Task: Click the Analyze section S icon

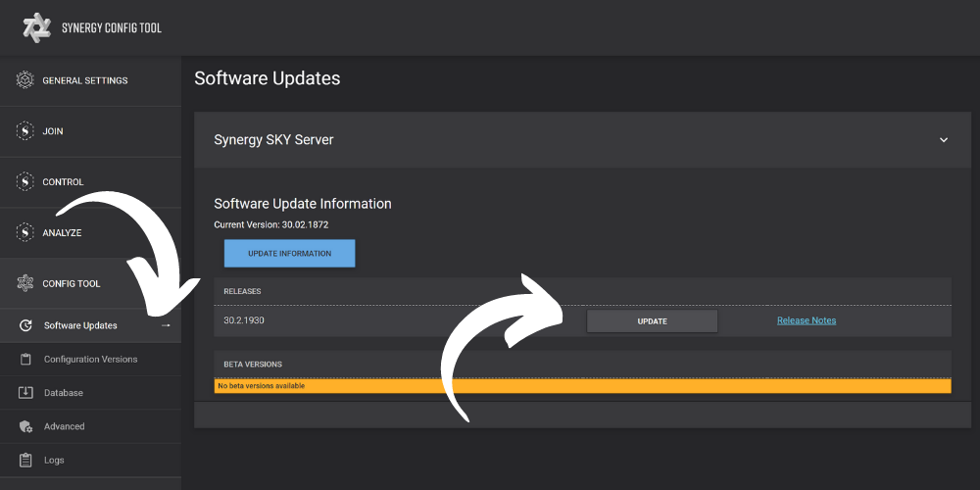Action: pyautogui.click(x=25, y=232)
